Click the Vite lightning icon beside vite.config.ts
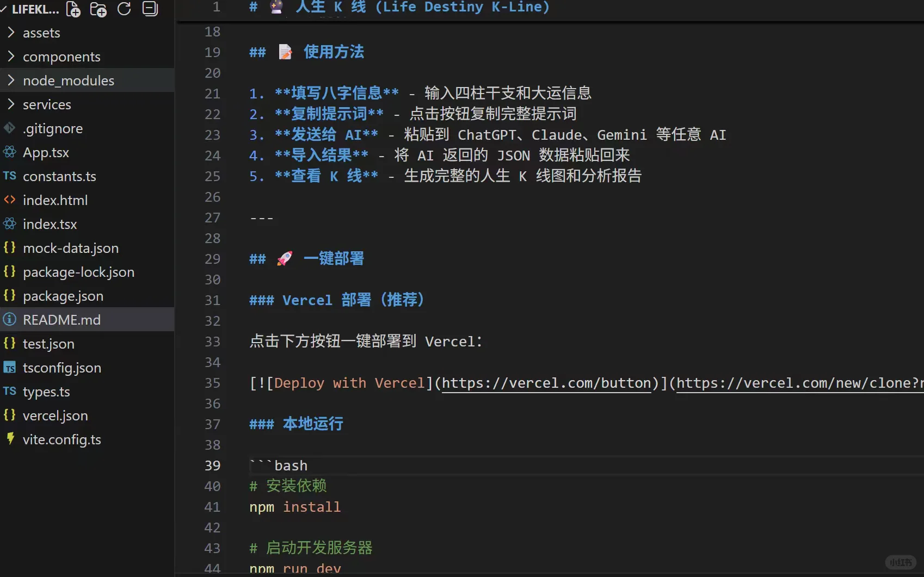Screen dimensions: 924x577 9,439
